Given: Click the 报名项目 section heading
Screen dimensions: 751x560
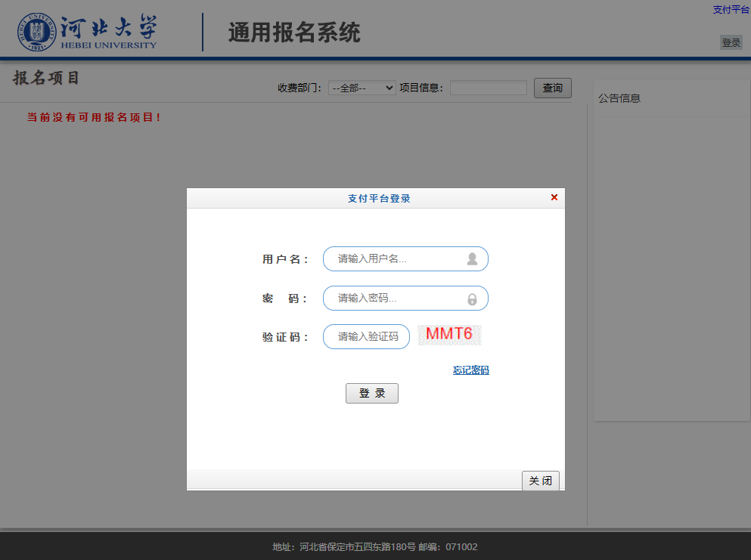Looking at the screenshot, I should tap(46, 79).
